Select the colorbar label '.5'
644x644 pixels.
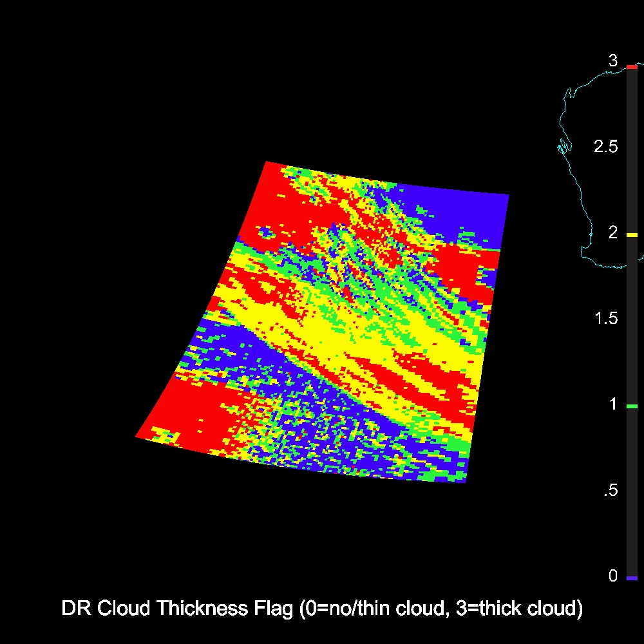610,490
